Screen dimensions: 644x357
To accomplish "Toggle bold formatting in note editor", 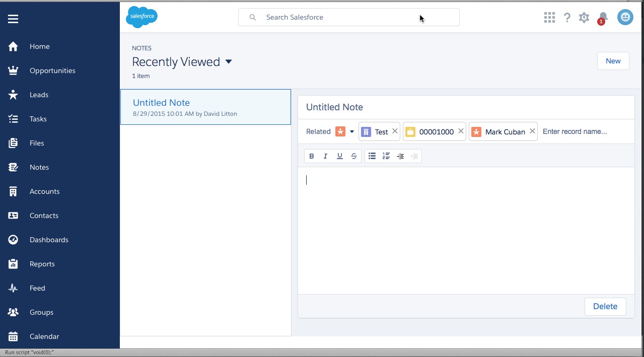I will coord(312,156).
